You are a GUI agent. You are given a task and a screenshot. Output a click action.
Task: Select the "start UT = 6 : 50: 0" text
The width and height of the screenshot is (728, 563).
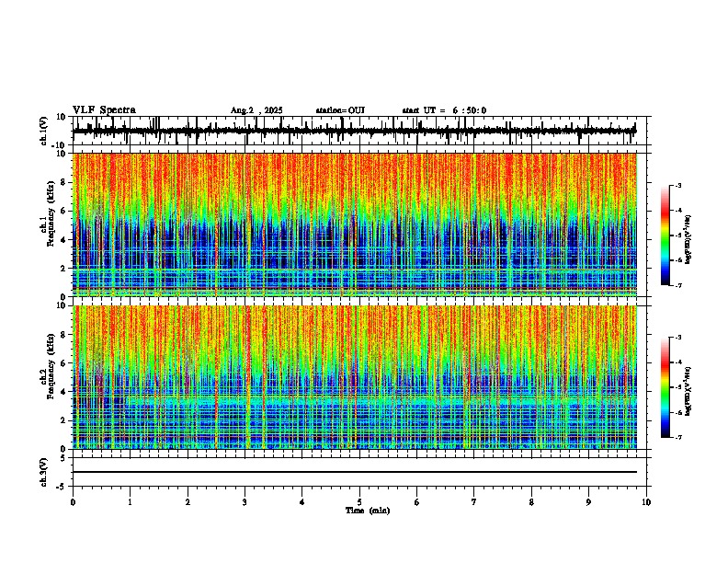pos(444,110)
